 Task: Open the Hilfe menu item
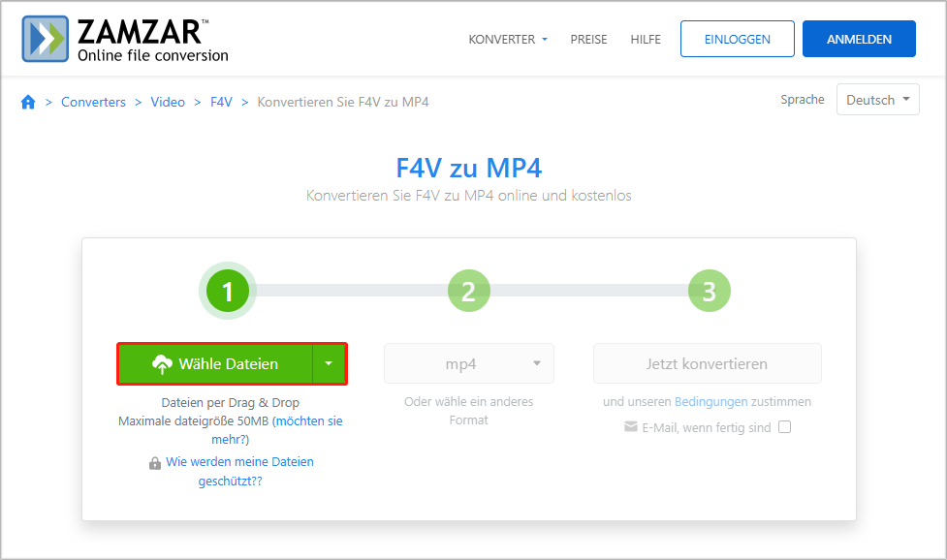(646, 39)
